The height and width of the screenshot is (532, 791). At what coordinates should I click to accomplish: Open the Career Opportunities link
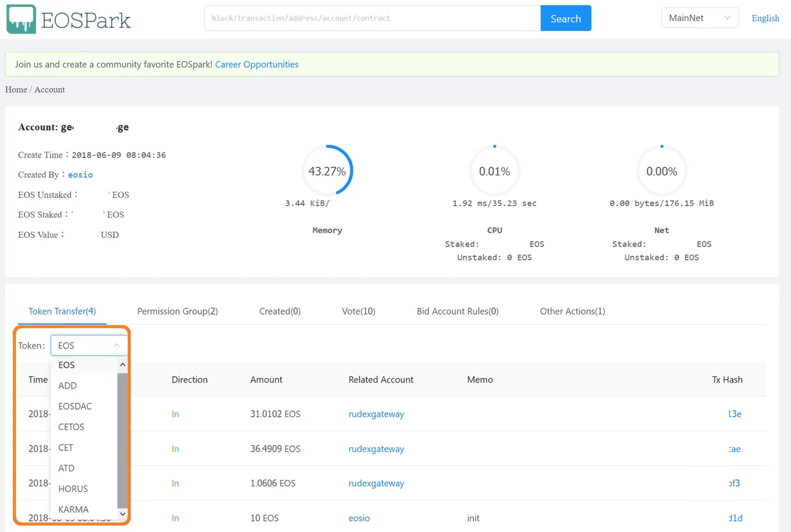pos(256,64)
